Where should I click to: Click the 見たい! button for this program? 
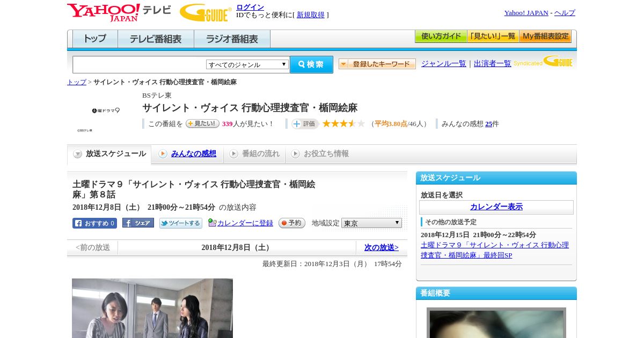point(202,123)
